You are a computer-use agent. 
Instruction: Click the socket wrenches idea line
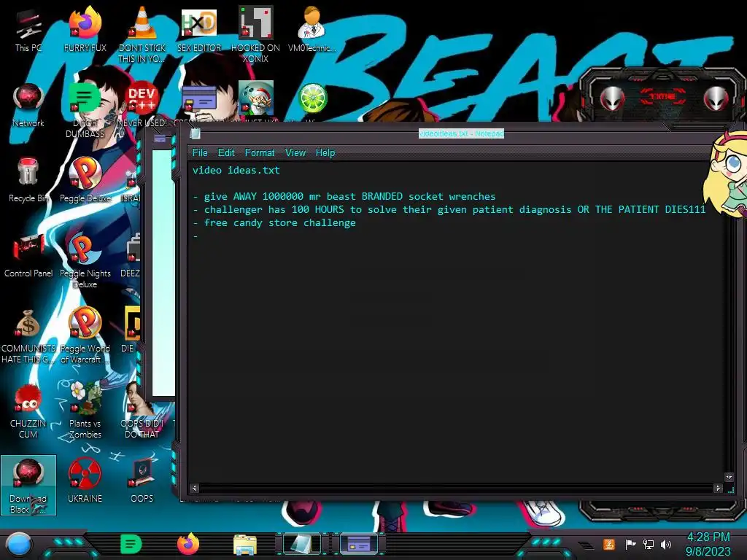344,197
